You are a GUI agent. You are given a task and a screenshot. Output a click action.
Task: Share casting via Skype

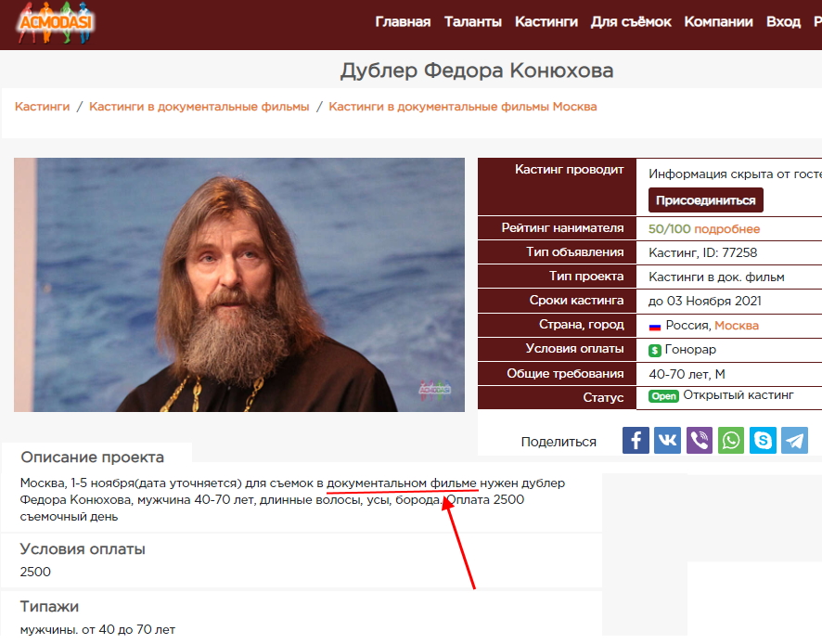(763, 440)
